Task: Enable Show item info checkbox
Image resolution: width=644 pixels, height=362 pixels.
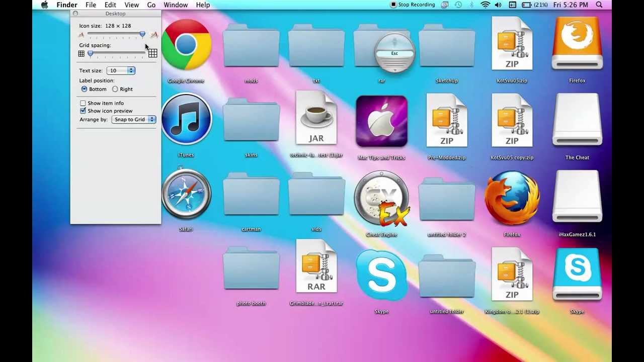Action: 83,103
